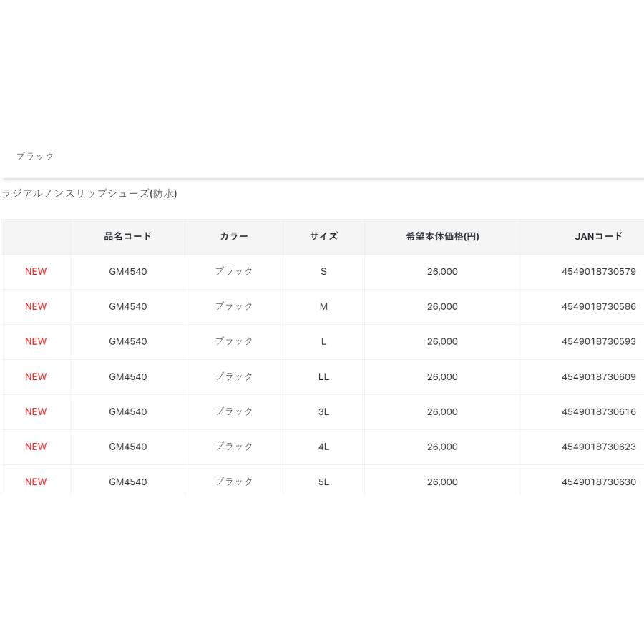Click ブラック color cell in size 3L row

[234, 411]
